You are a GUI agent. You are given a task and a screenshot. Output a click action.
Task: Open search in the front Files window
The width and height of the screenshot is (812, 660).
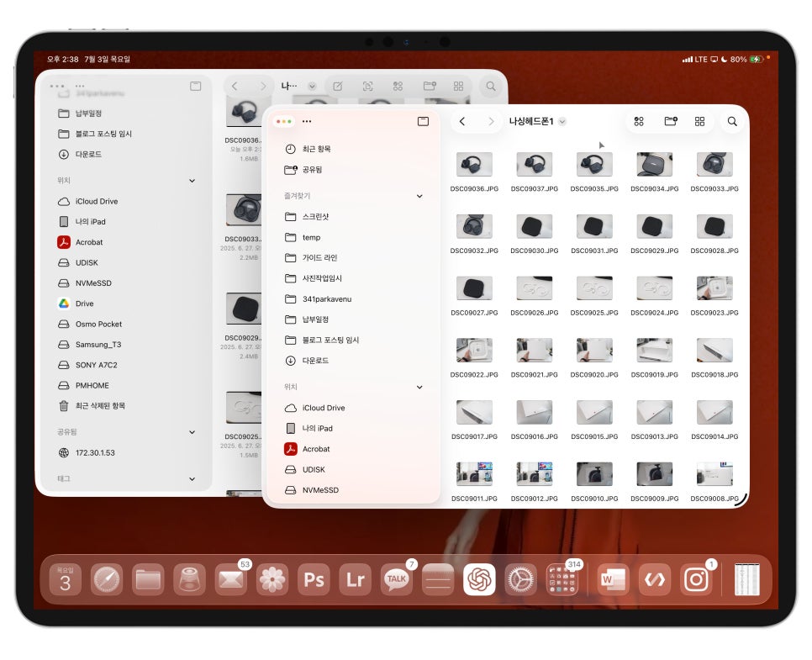pos(732,121)
